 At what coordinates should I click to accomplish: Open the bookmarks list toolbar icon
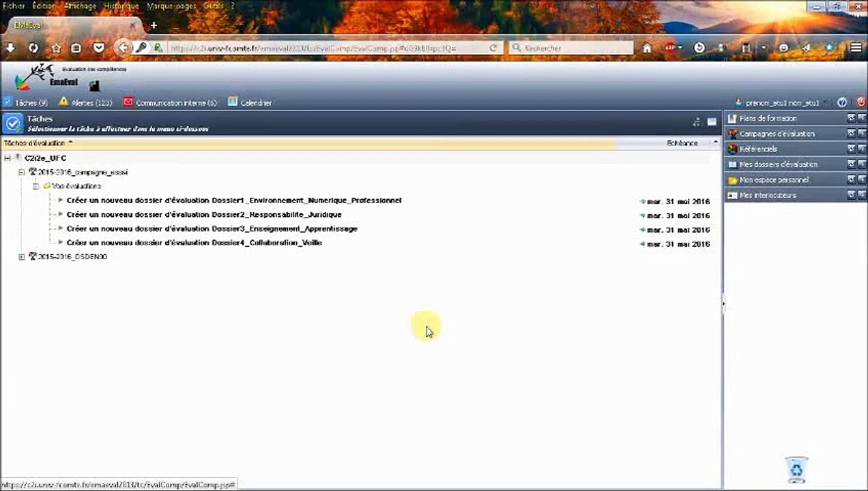pyautogui.click(x=76, y=48)
